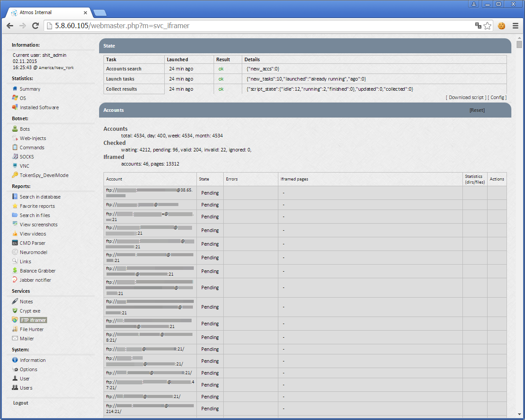Click the TokenSpy_DevelMode key icon
This screenshot has height=420, width=525.
[x=15, y=175]
